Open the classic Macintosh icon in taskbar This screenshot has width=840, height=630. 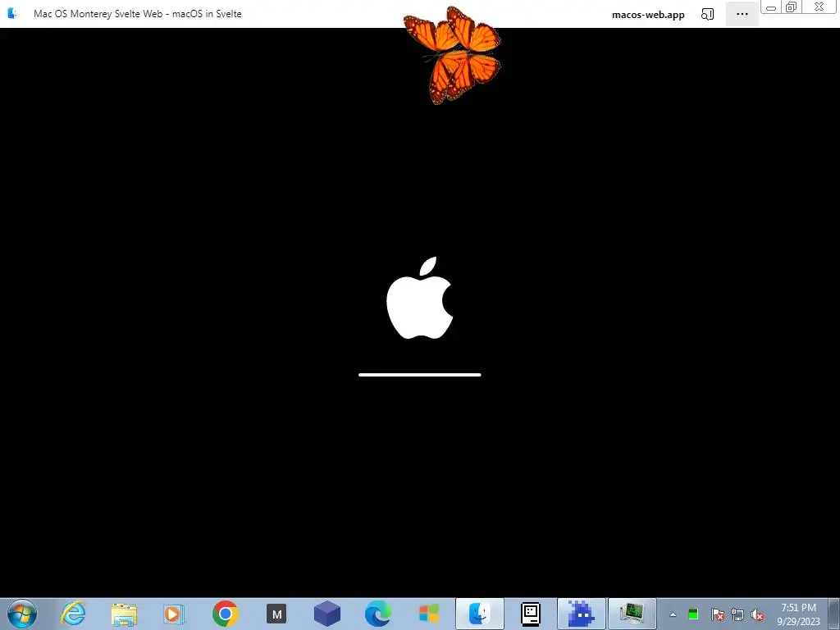coord(531,614)
